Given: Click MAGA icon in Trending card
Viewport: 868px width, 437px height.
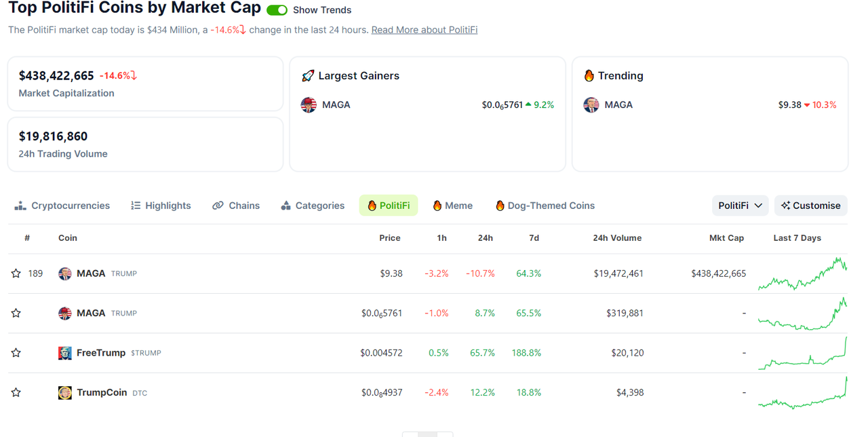Looking at the screenshot, I should (x=591, y=105).
